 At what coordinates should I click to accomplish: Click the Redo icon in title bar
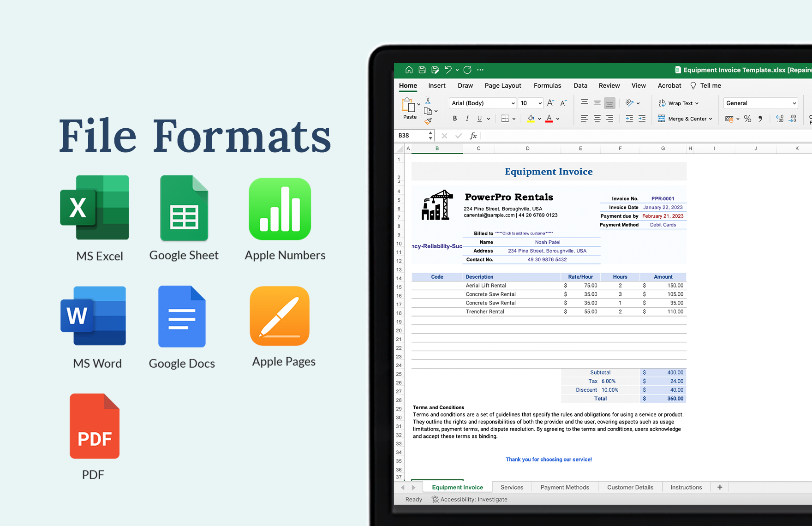[467, 70]
